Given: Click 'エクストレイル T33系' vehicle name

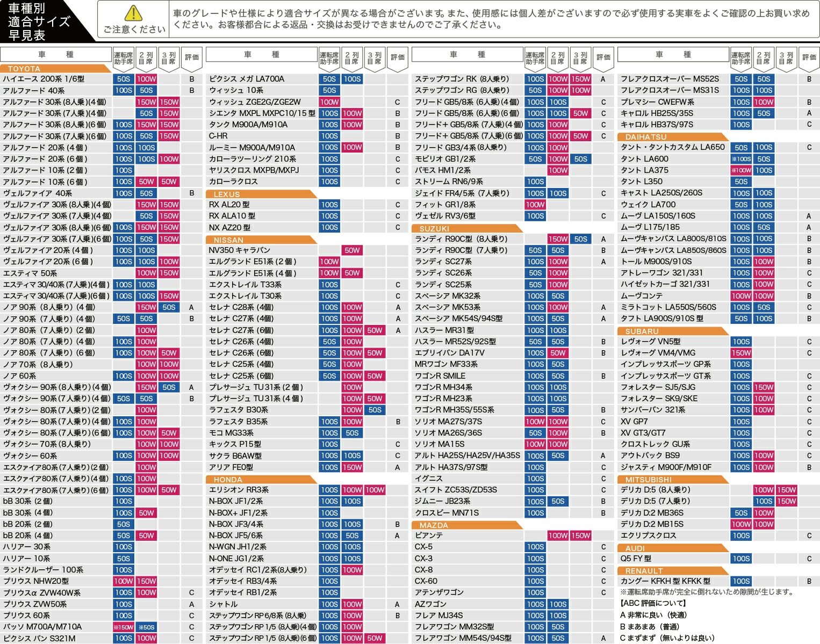Looking at the screenshot, I should click(x=245, y=285).
